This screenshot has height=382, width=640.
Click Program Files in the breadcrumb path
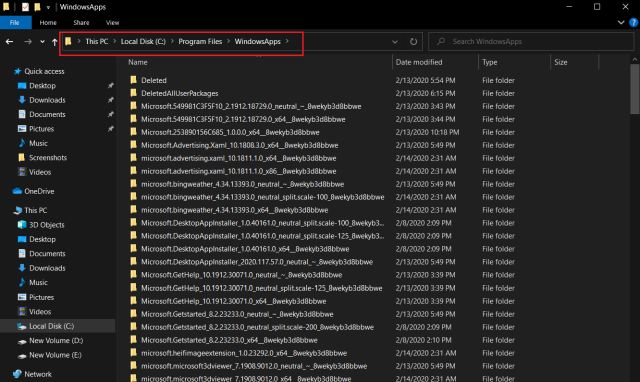coord(200,41)
